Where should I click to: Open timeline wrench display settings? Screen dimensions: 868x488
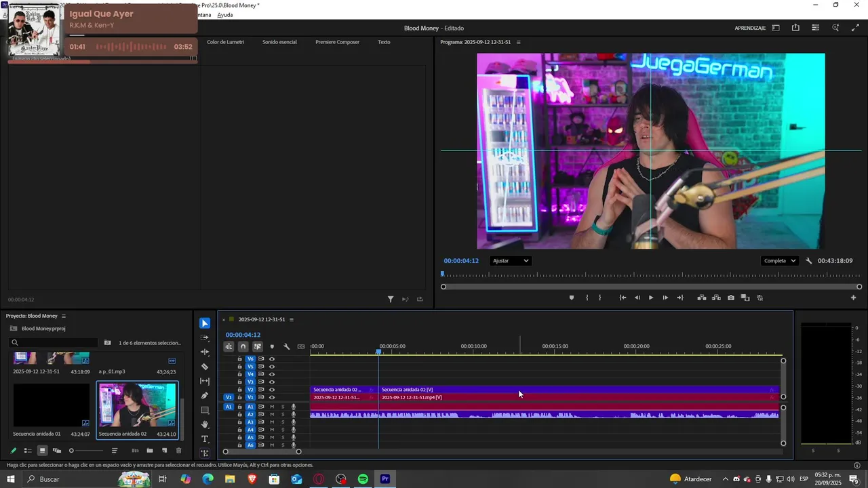point(286,346)
